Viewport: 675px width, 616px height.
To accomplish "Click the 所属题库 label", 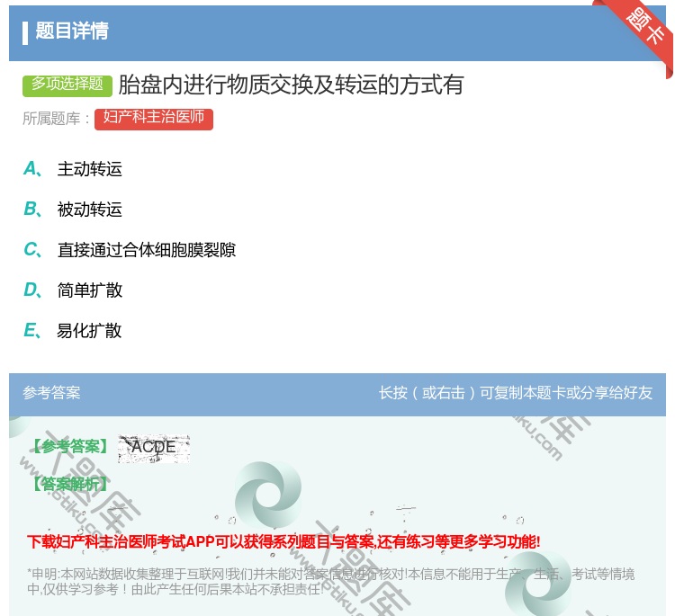I will pos(56,119).
